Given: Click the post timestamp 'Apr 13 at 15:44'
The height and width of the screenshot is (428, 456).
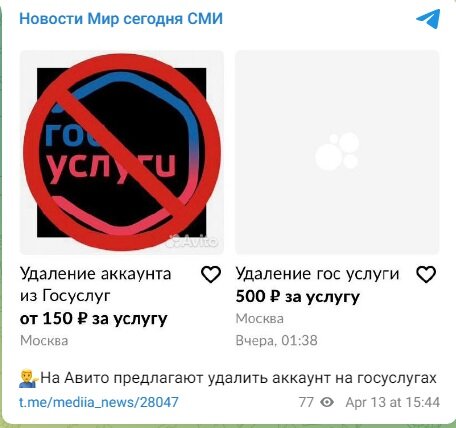Looking at the screenshot, I should point(393,402).
